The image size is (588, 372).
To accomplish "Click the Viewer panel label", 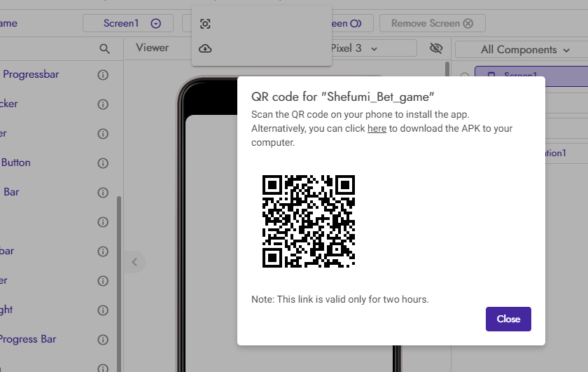I will pyautogui.click(x=153, y=48).
